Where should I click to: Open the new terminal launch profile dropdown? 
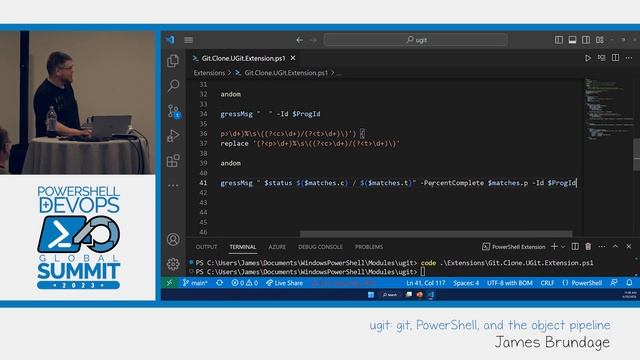pyautogui.click(x=563, y=247)
